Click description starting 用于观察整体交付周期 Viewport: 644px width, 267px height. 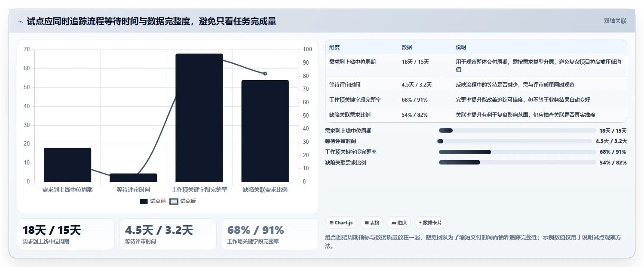click(538, 65)
